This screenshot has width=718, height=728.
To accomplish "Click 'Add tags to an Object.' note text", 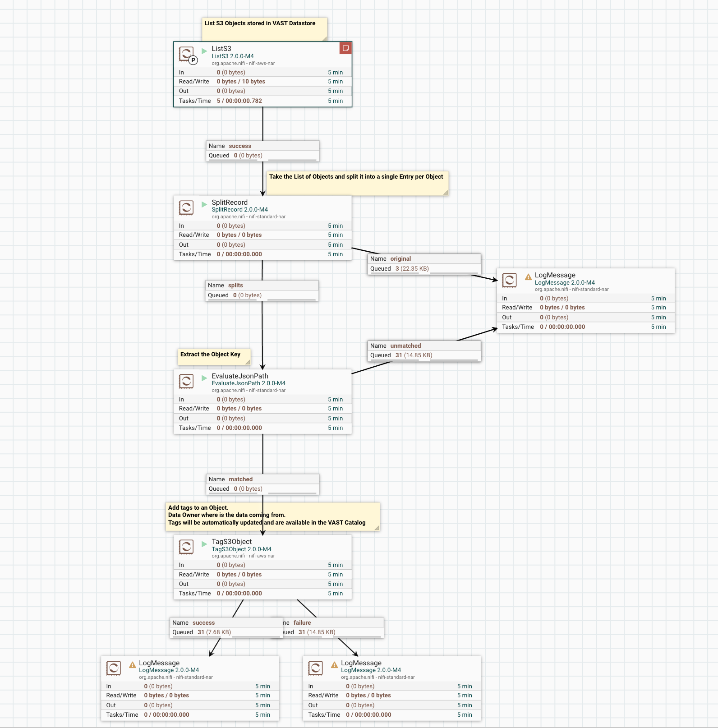I will [x=198, y=508].
